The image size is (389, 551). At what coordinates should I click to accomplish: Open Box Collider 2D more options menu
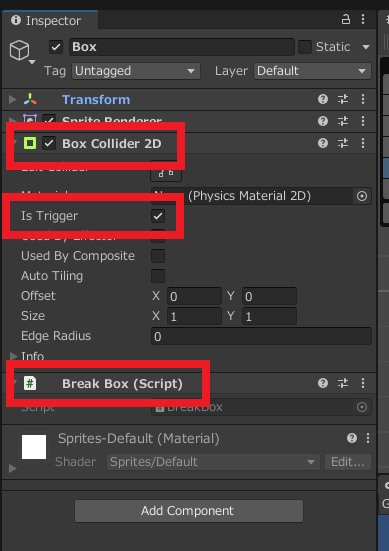click(363, 143)
